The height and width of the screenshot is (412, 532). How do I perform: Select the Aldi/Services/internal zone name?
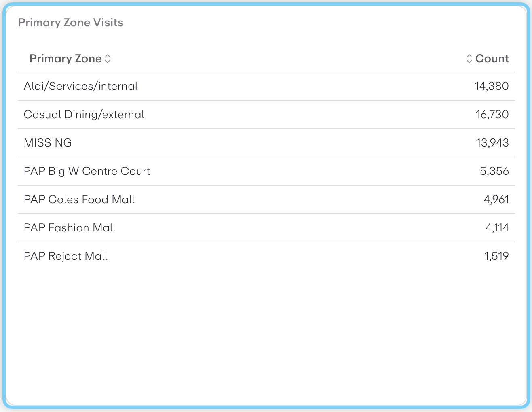pyautogui.click(x=81, y=86)
